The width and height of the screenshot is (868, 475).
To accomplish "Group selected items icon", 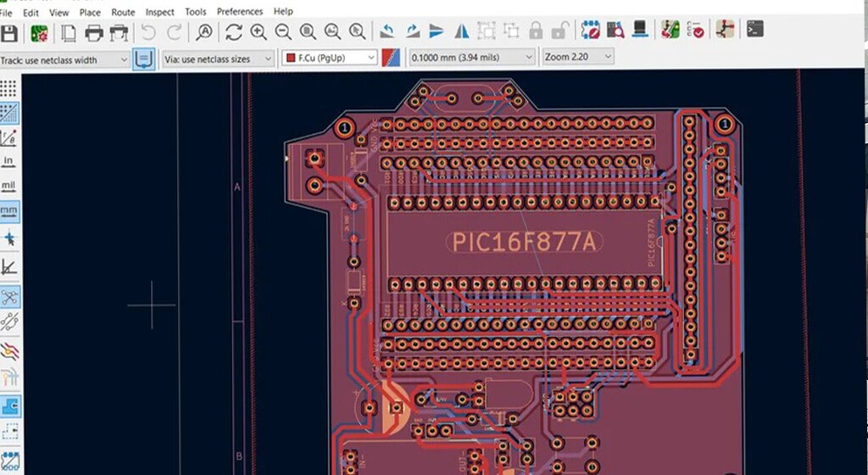I will [487, 31].
